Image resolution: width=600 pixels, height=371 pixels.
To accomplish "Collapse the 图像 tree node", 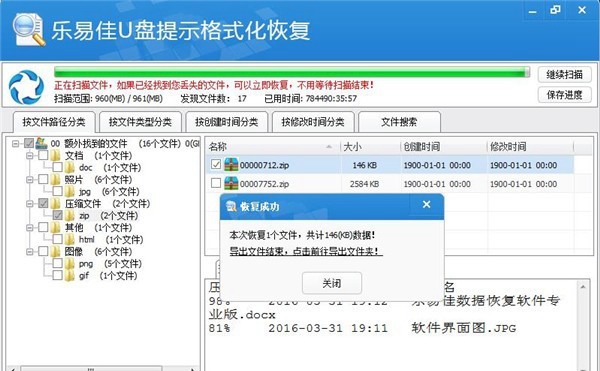I will coord(29,252).
